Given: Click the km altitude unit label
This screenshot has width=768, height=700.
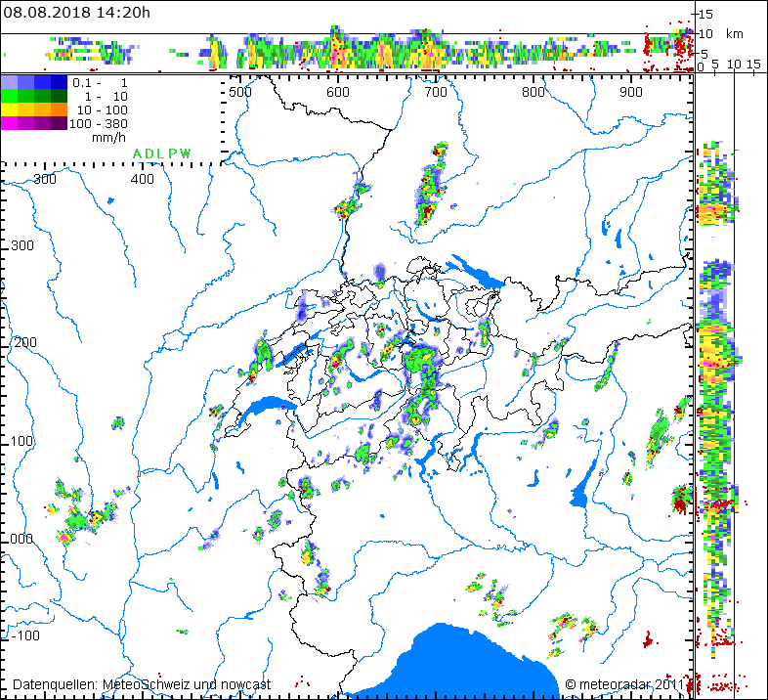Looking at the screenshot, I should click(x=734, y=34).
